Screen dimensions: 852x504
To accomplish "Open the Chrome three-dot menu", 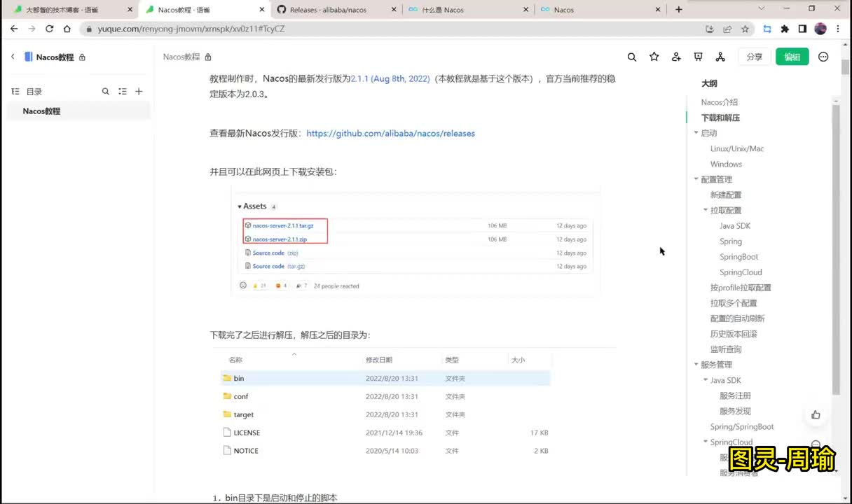I will (x=839, y=29).
